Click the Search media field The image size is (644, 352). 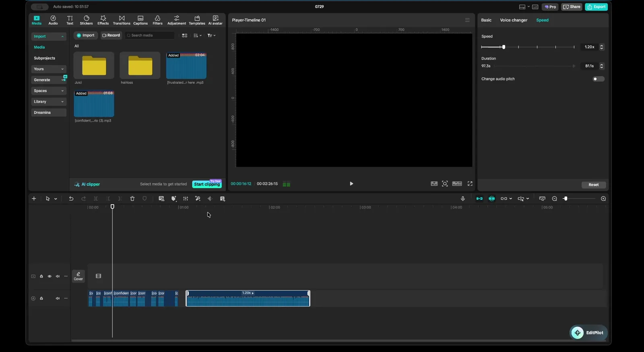coord(150,35)
